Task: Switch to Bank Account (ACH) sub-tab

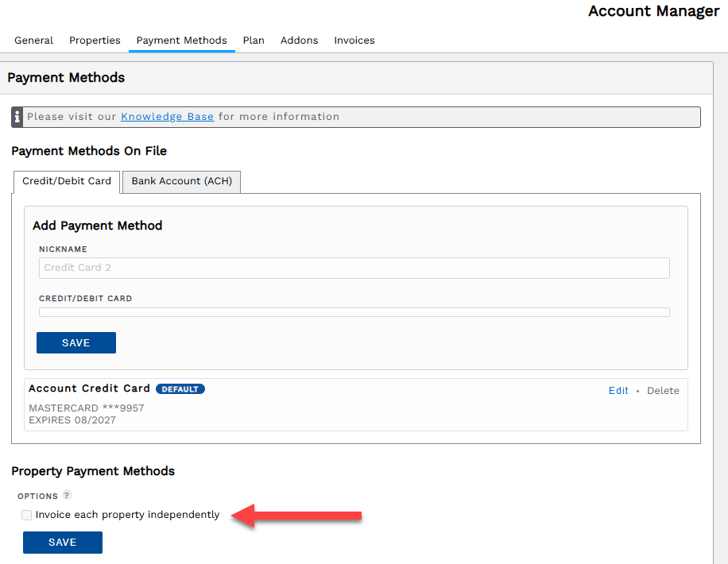Action: [x=181, y=181]
